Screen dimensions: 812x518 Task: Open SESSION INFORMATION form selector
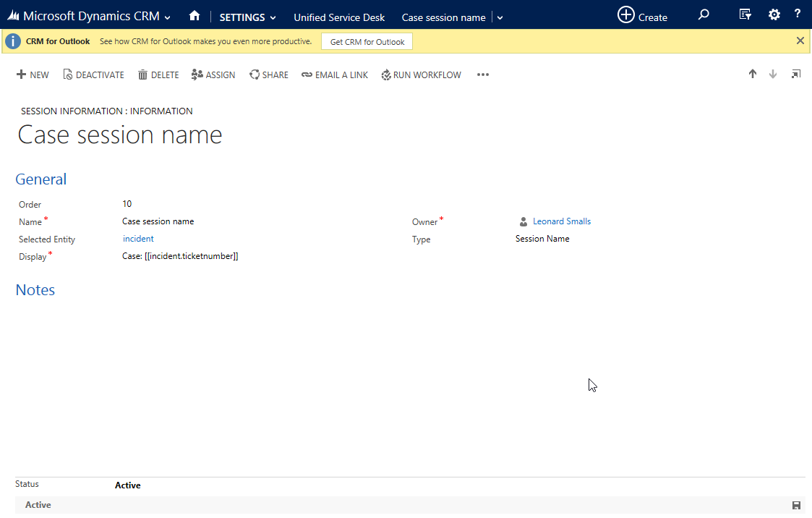click(x=107, y=111)
